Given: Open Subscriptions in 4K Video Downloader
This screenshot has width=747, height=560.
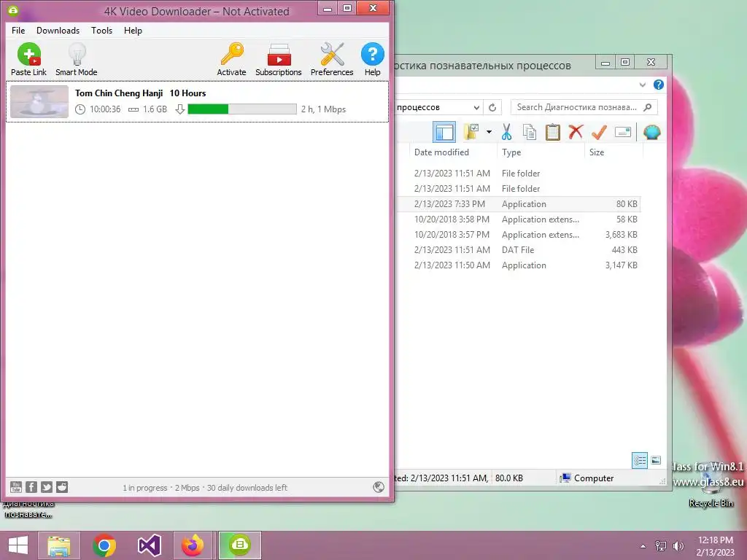Looking at the screenshot, I should (279, 60).
